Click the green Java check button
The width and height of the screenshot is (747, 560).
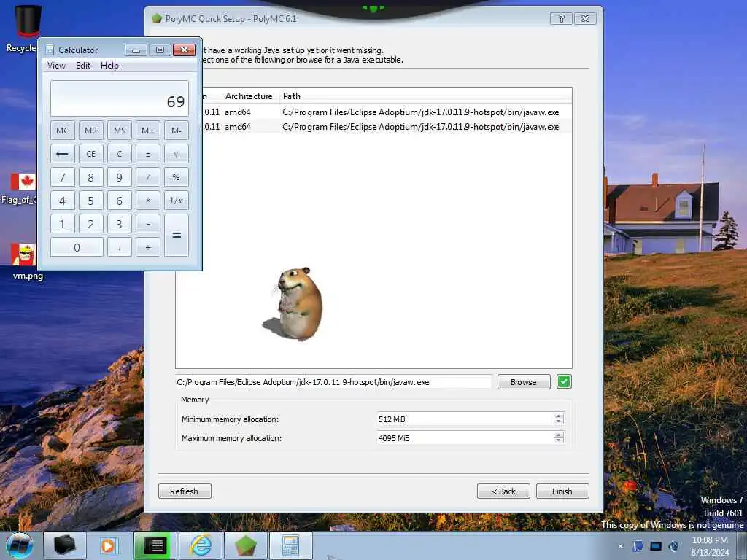564,382
